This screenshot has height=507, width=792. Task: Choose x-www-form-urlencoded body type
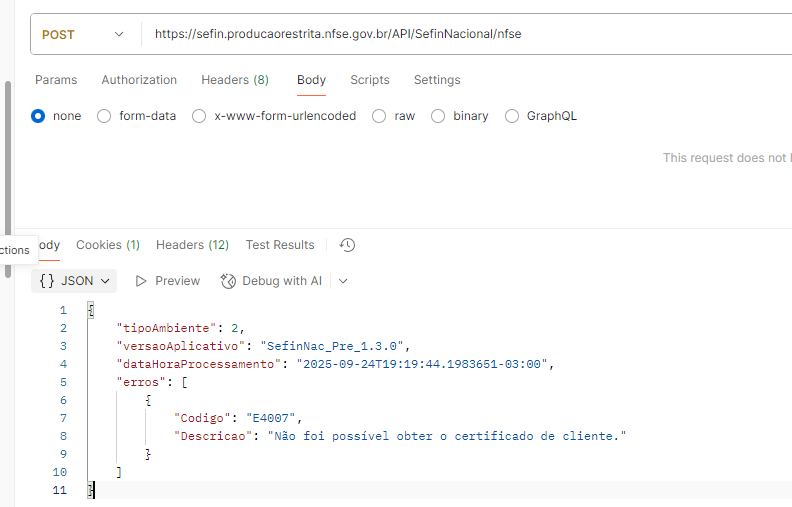click(199, 116)
